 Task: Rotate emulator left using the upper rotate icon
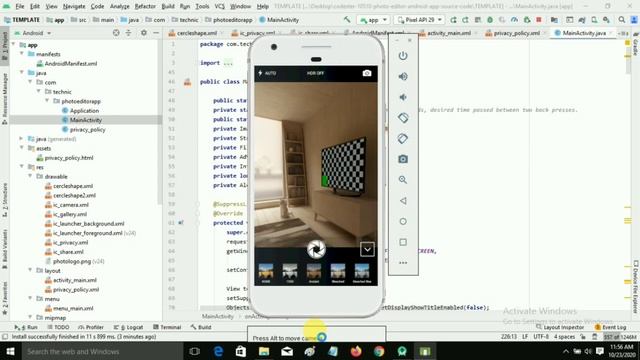coord(403,118)
